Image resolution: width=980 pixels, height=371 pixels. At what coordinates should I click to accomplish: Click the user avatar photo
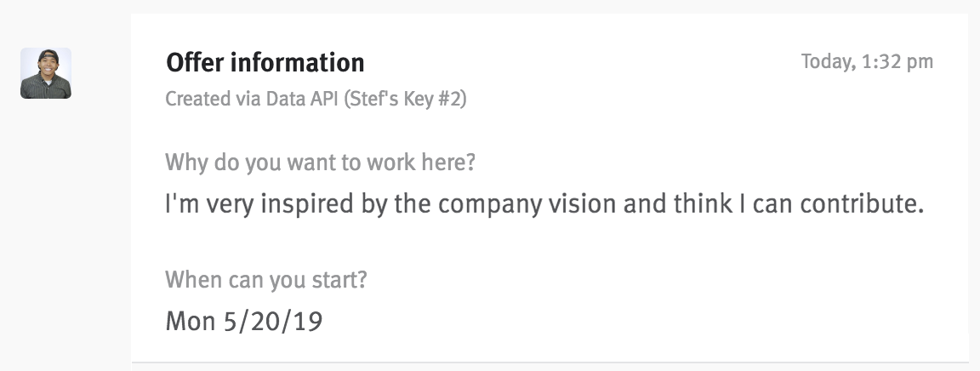46,73
